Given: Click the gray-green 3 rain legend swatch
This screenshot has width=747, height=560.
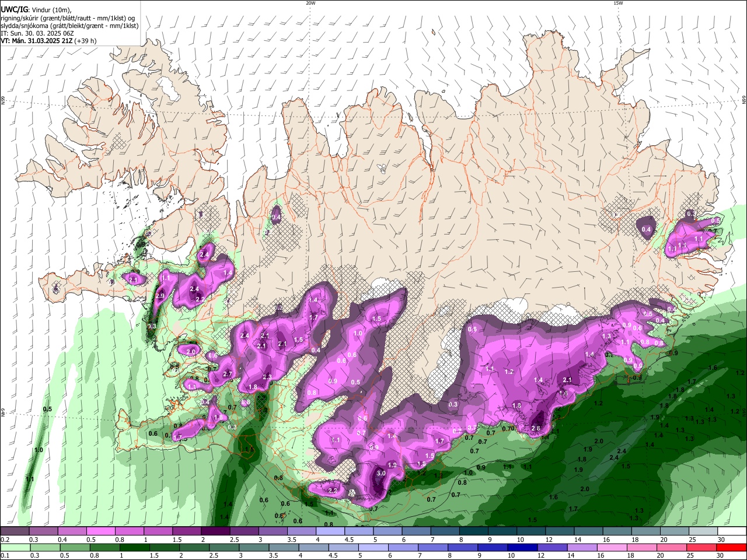Looking at the screenshot, I should coord(253,548).
